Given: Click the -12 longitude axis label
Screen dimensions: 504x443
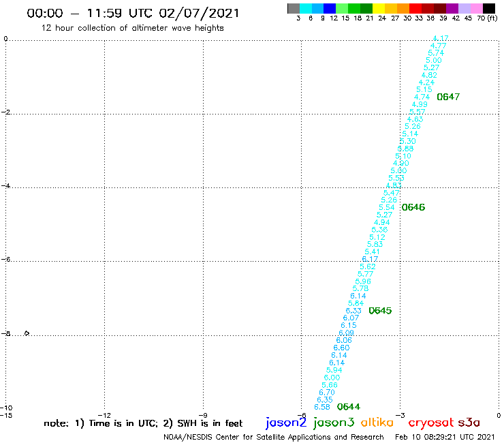Looking at the screenshot, I should point(104,416).
